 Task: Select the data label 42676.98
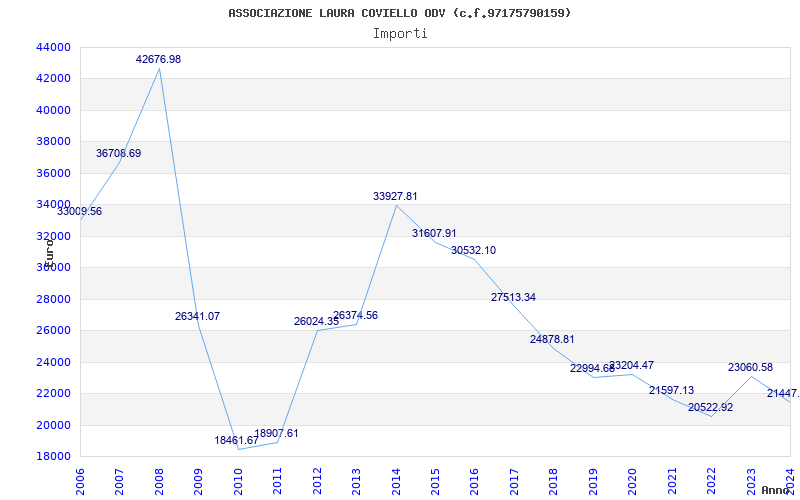point(158,59)
